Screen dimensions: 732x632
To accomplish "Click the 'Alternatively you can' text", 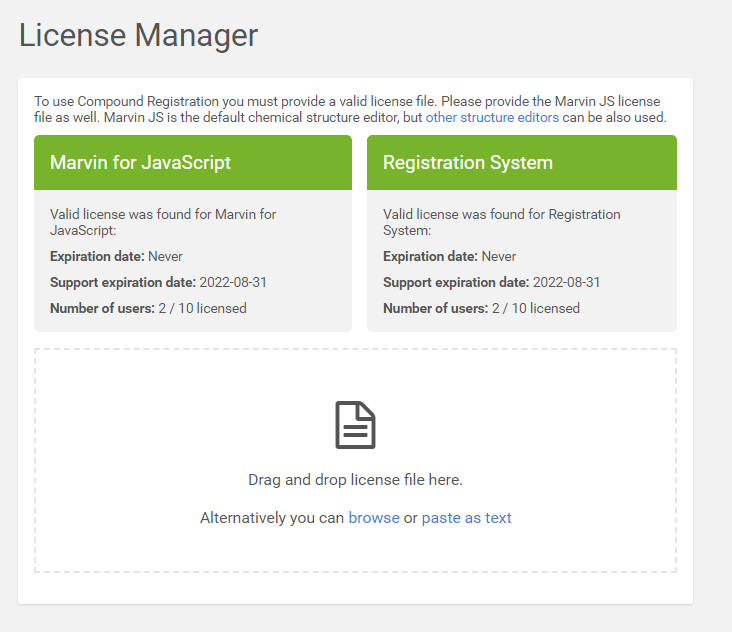I will (x=272, y=518).
